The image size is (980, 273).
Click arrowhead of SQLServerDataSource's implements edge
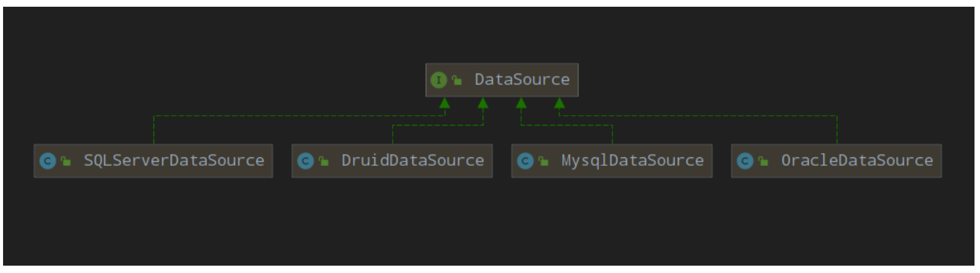[x=445, y=103]
